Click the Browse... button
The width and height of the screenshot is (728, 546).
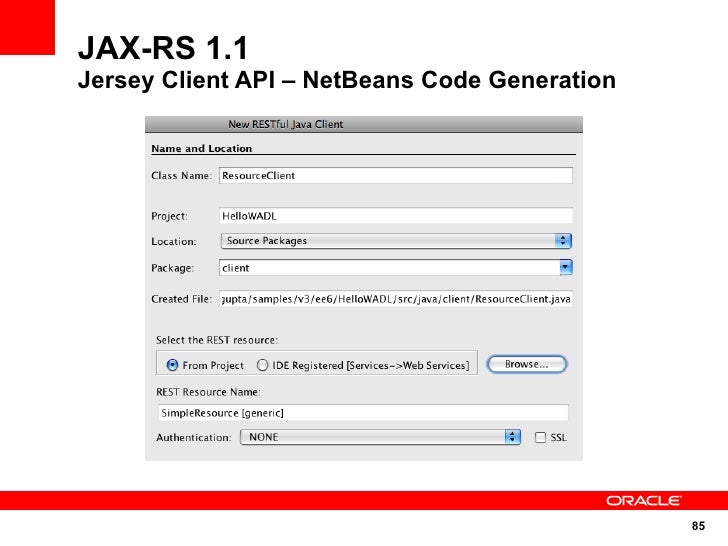pyautogui.click(x=526, y=364)
